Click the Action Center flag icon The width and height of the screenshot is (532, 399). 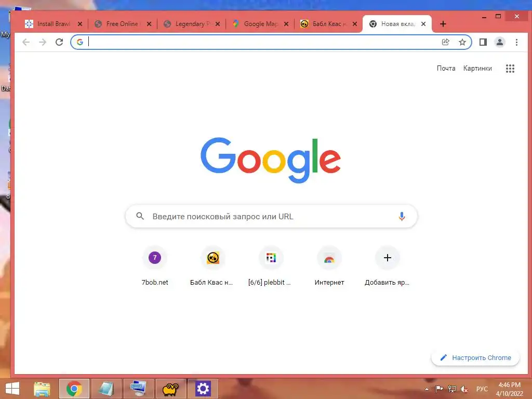tap(439, 389)
